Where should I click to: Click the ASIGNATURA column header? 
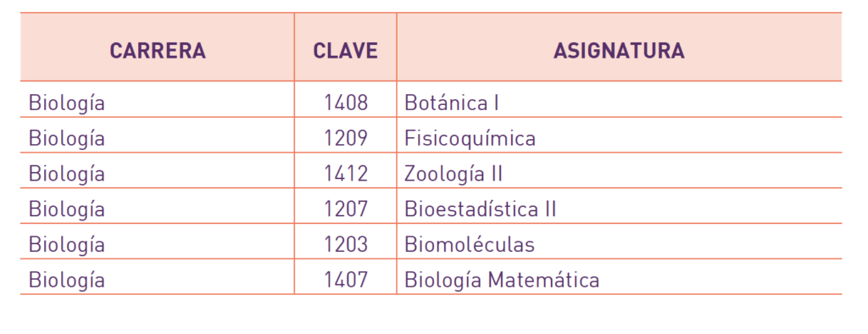619,51
